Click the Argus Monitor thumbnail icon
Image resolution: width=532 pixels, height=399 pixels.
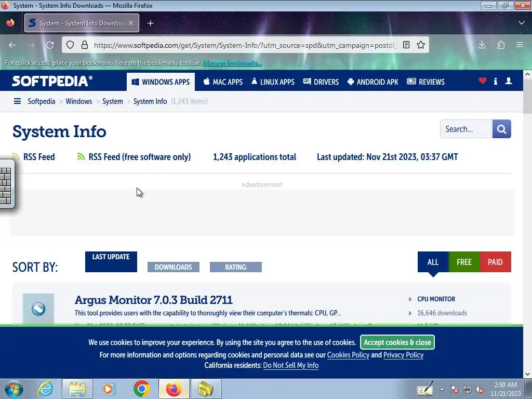tap(38, 309)
